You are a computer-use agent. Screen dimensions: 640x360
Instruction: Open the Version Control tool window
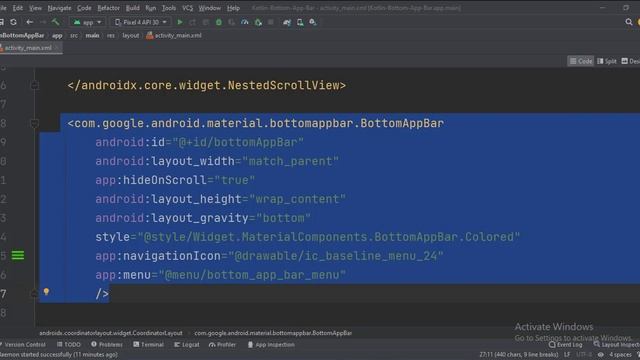[24, 344]
